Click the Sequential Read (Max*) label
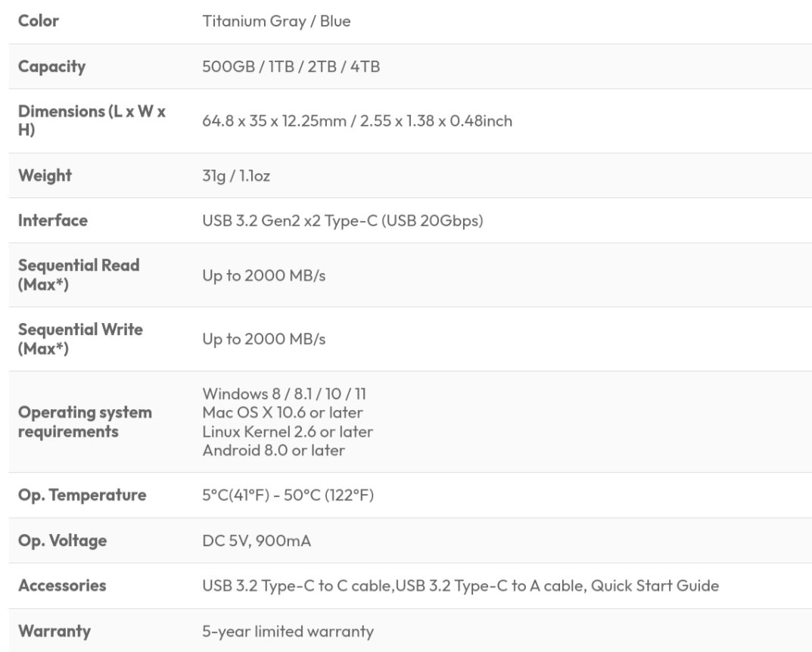 point(79,275)
